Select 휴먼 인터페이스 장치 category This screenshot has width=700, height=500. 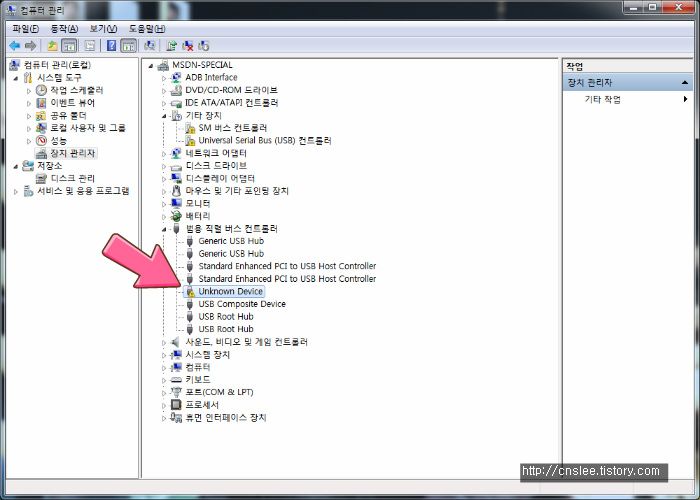point(226,418)
